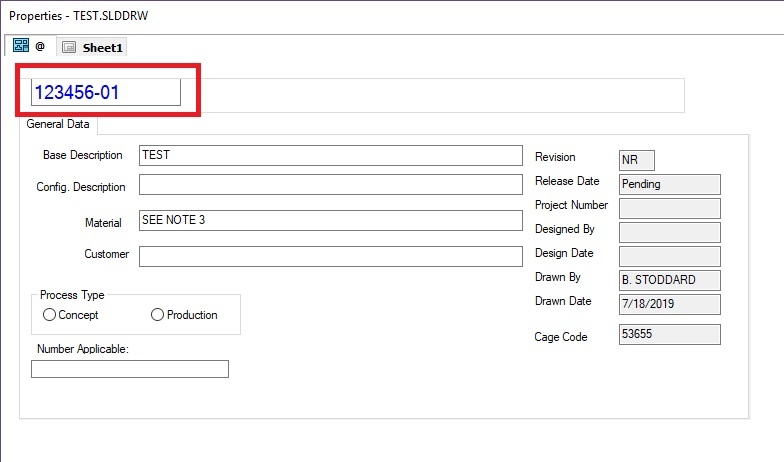
Task: Click the part number field 123456-01
Action: tap(106, 92)
